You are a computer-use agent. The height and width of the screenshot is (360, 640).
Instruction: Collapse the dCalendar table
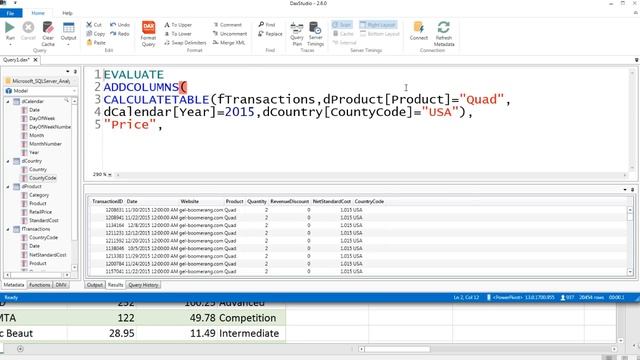pos(8,101)
